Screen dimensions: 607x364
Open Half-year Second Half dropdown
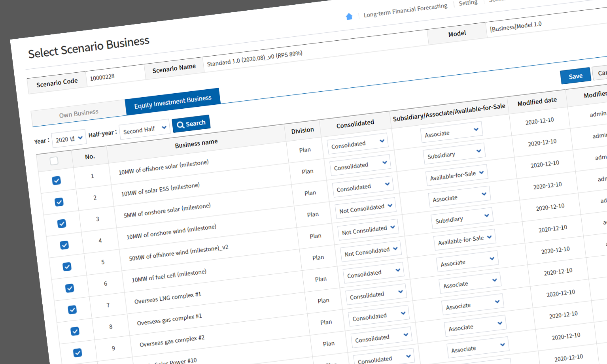pos(145,129)
